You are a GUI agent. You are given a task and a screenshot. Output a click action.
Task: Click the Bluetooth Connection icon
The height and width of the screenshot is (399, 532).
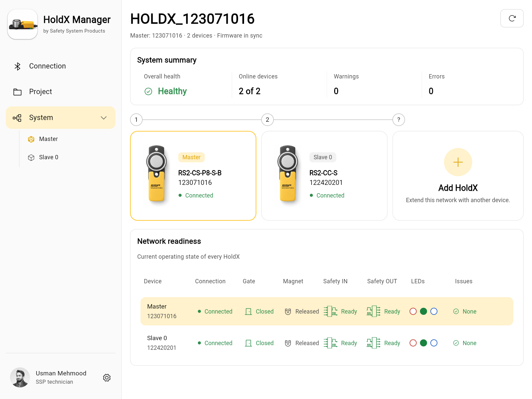coord(17,66)
